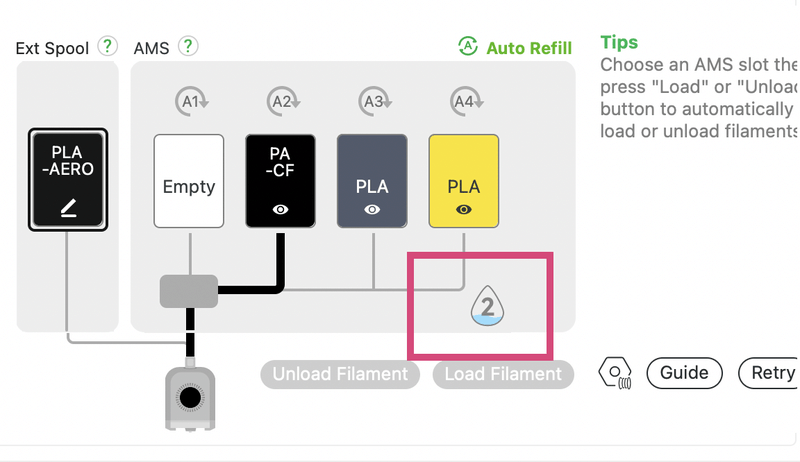Click the Auto Refill option
The height and width of the screenshot is (462, 800).
click(x=515, y=47)
